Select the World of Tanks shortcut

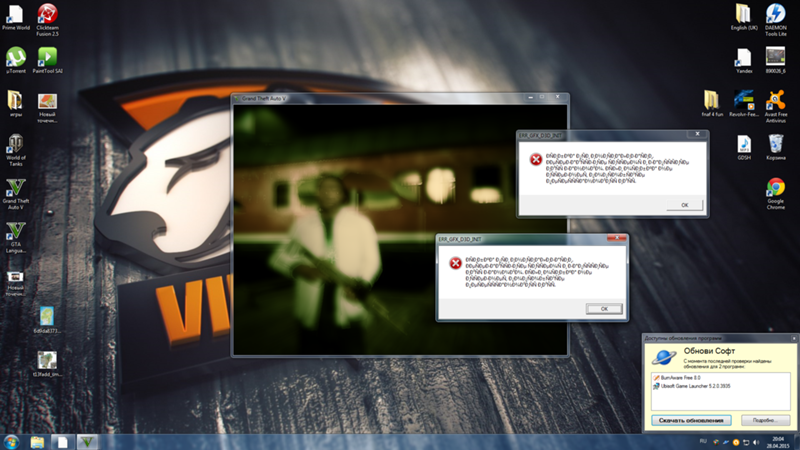pos(15,150)
